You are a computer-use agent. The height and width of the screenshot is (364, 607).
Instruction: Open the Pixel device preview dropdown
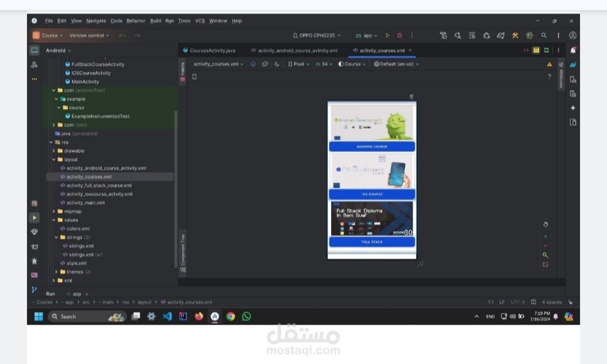pyautogui.click(x=299, y=64)
